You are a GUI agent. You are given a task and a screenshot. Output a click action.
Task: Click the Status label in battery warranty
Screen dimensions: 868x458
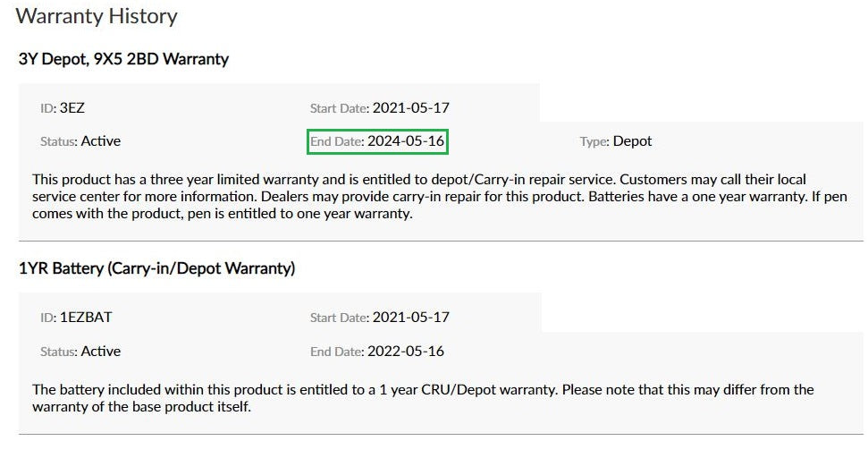(x=59, y=352)
